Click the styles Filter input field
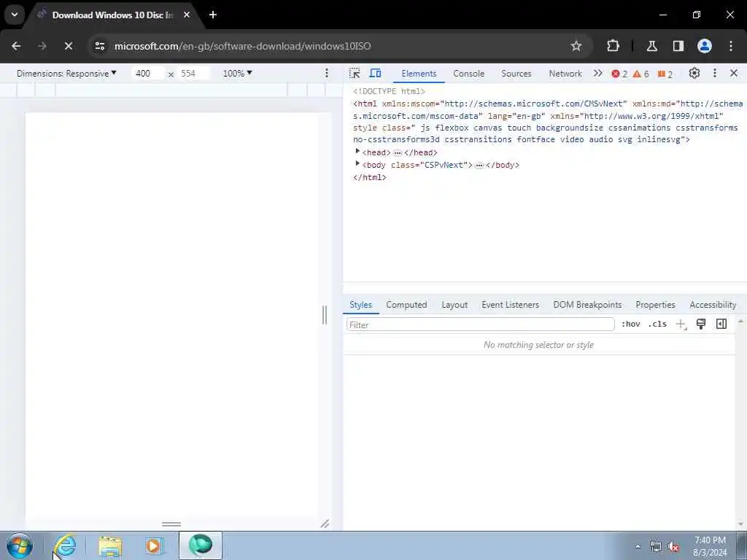 pos(480,324)
